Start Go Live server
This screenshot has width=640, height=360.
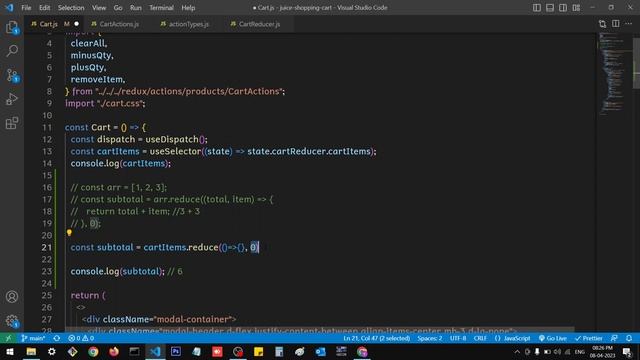click(x=553, y=338)
